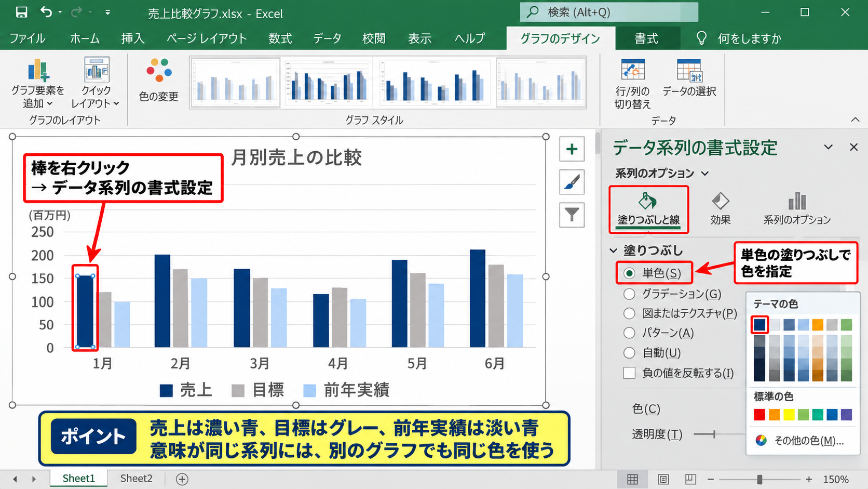
Task: Select the 塗りつぶしと線 paint bucket tab
Action: click(648, 209)
